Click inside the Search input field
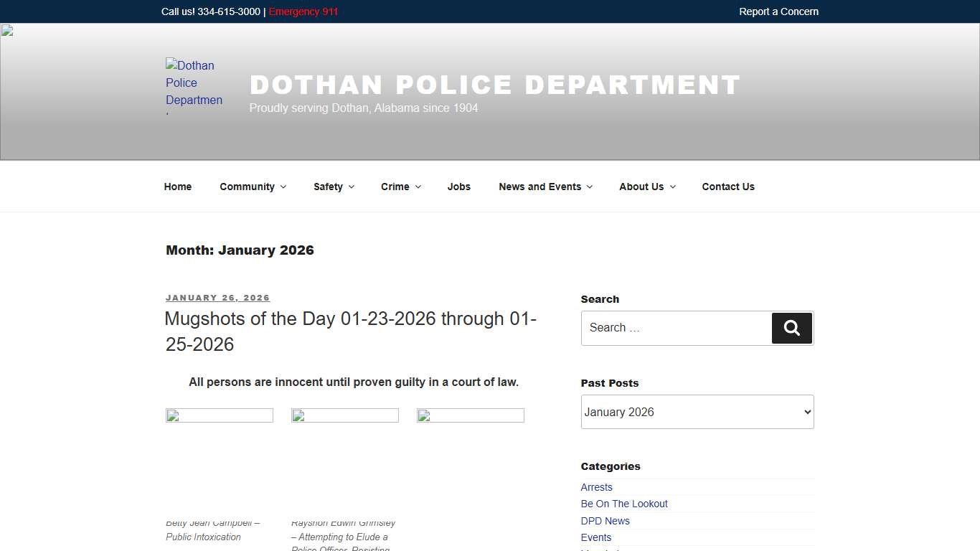The width and height of the screenshot is (980, 551). click(674, 328)
